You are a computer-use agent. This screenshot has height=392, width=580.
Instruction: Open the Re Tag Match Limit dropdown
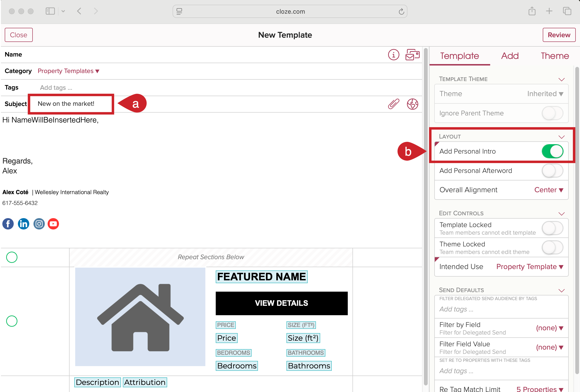click(540, 389)
